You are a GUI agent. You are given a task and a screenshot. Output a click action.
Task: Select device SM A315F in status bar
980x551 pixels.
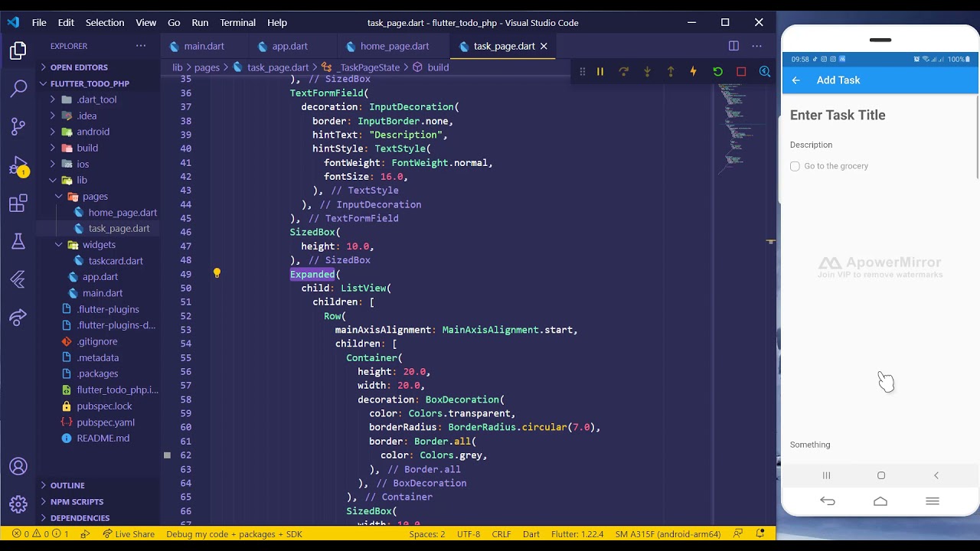click(x=668, y=533)
